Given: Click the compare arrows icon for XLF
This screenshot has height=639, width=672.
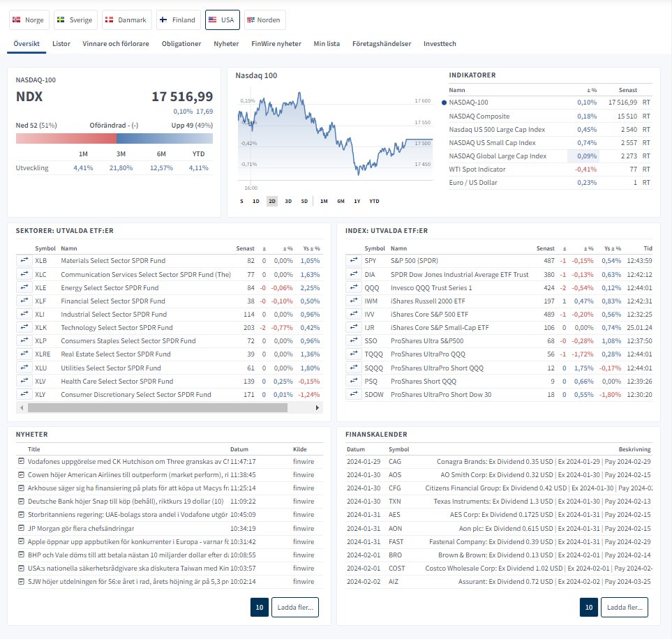Looking at the screenshot, I should [x=24, y=301].
